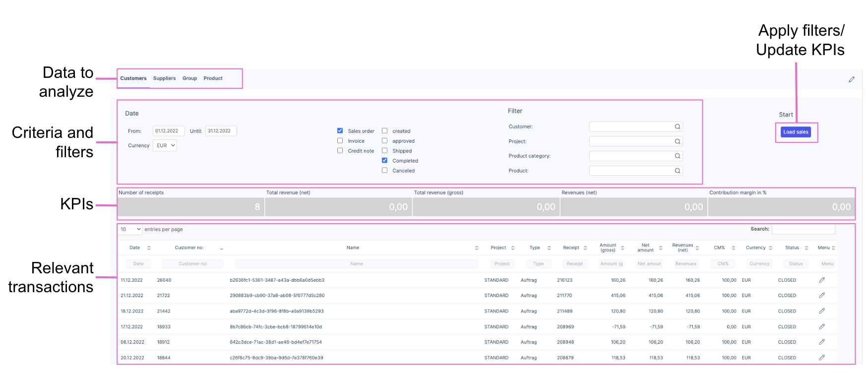Switch to the Suppliers tab
The height and width of the screenshot is (373, 868).
[164, 78]
